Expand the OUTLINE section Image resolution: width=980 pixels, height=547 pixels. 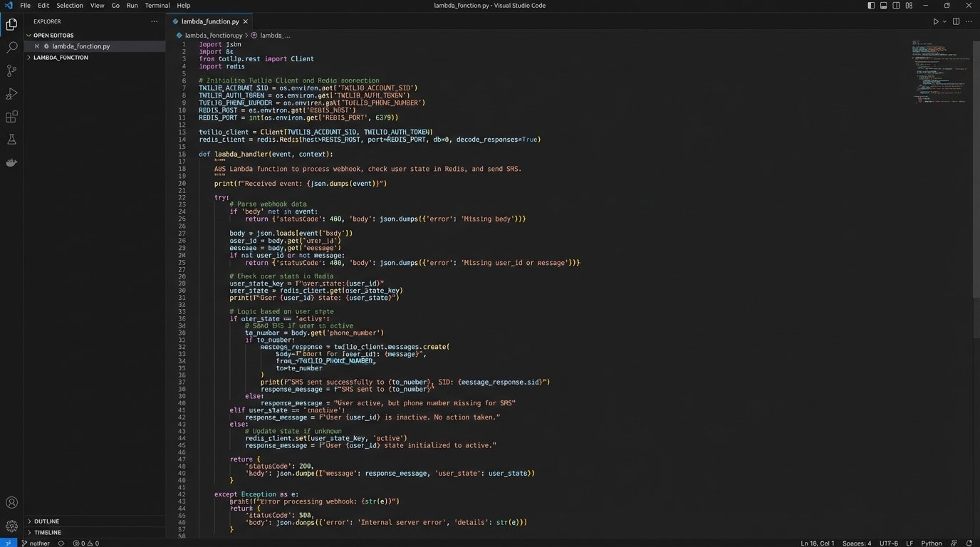[46, 521]
